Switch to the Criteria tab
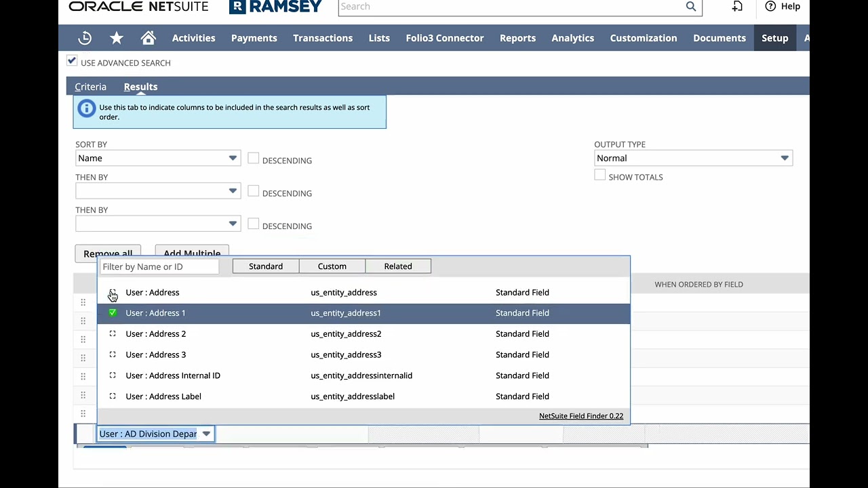The width and height of the screenshot is (868, 488). (90, 87)
